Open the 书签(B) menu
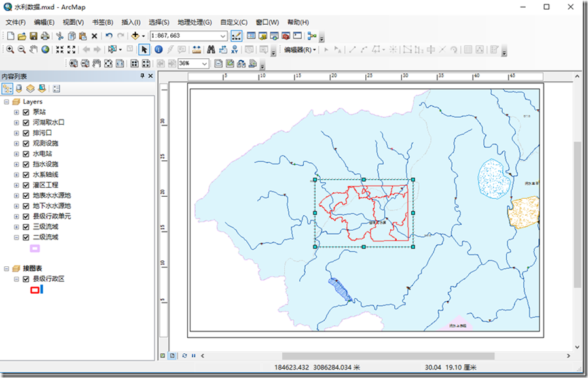Viewport: 588px width, 378px height. pyautogui.click(x=103, y=22)
